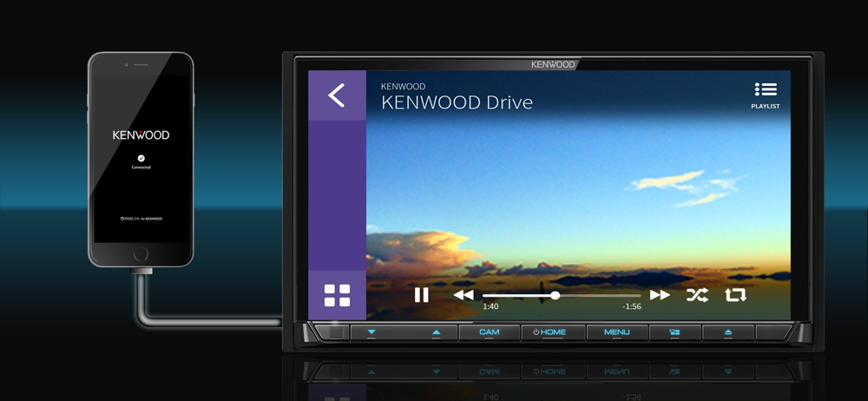Click the volume down arrow hardware button

coord(371,332)
